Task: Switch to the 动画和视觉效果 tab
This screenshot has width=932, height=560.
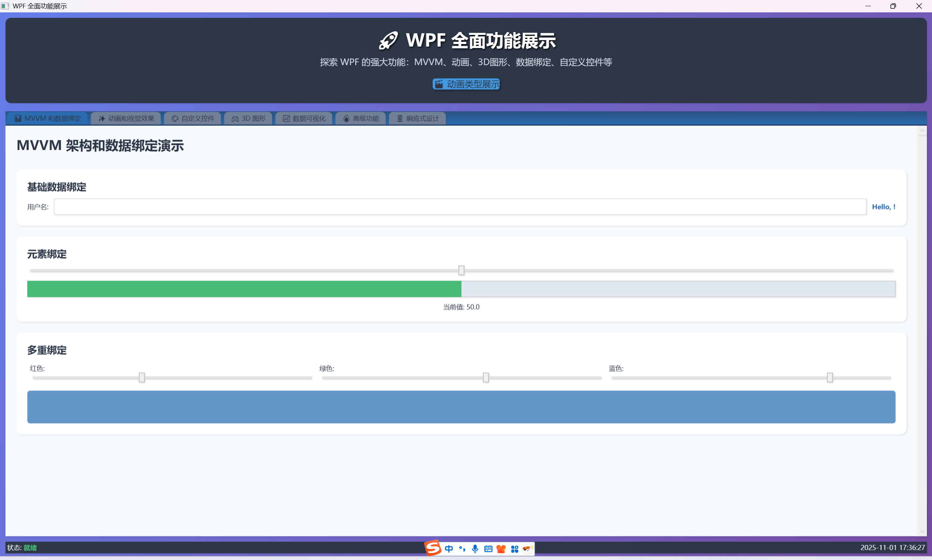Action: (x=126, y=119)
